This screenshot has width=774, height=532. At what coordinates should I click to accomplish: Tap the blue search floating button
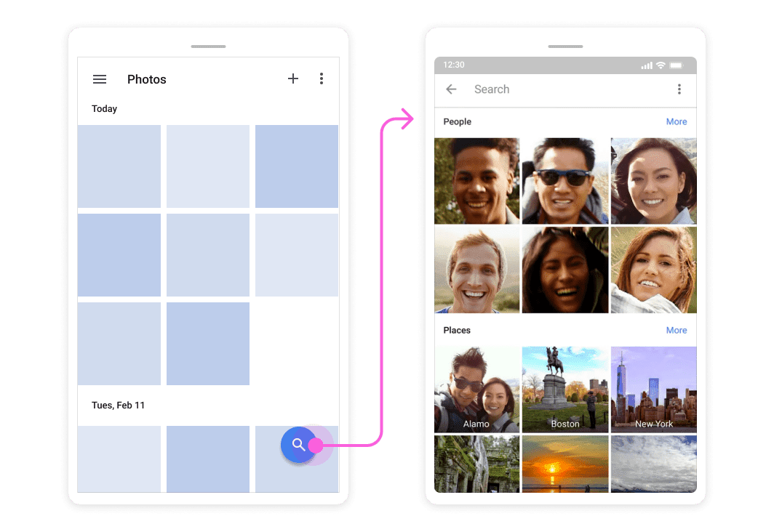[x=298, y=445]
